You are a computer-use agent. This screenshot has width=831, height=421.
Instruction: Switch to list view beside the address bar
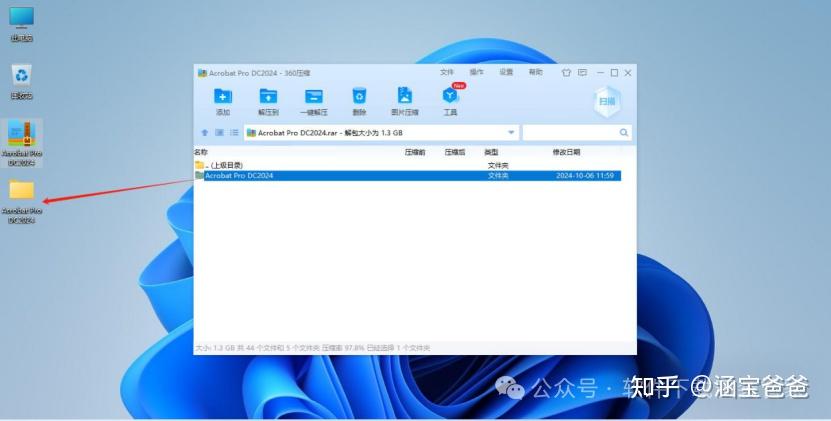234,133
